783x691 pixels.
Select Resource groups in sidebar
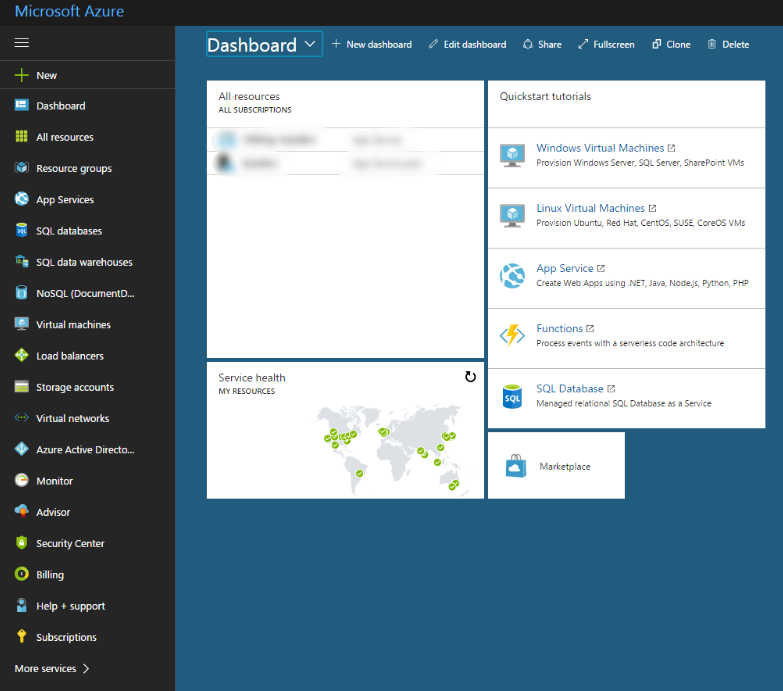pos(74,168)
